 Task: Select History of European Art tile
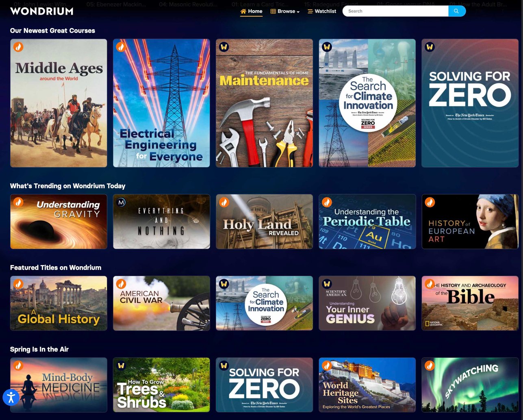tap(470, 222)
